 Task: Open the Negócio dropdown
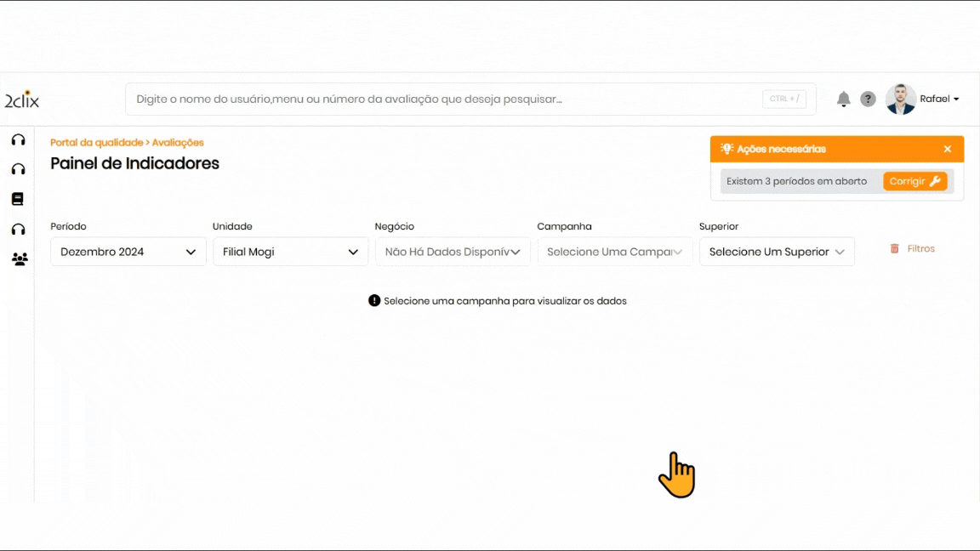point(453,252)
